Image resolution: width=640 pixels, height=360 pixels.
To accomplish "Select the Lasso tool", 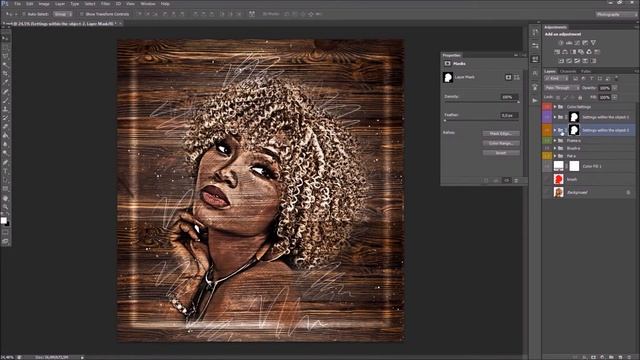I will (5, 56).
